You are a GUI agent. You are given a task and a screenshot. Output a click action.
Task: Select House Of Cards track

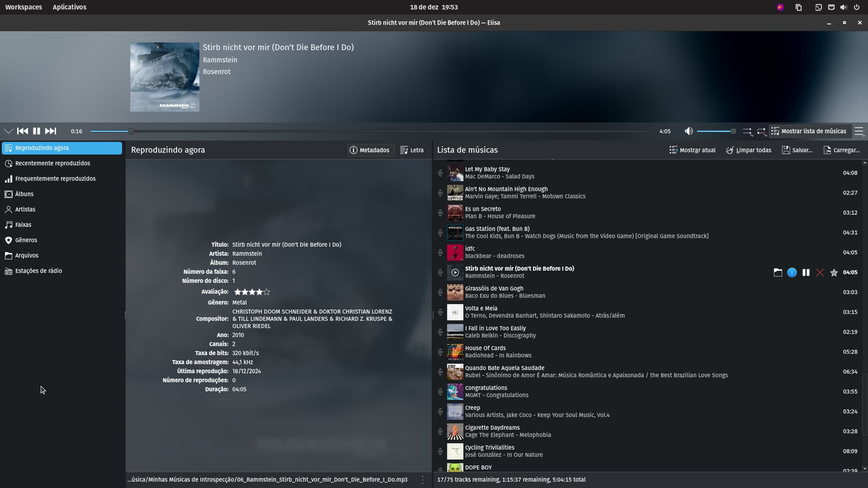[x=647, y=352]
